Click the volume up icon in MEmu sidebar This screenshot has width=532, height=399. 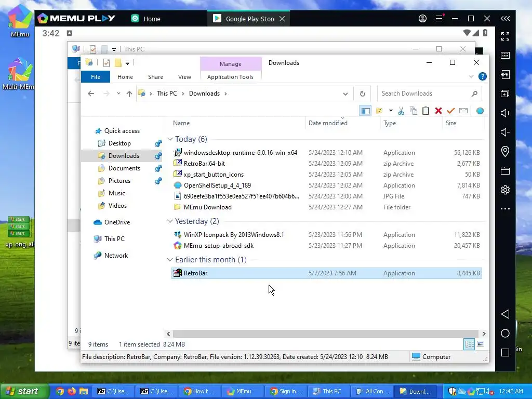tap(505, 113)
